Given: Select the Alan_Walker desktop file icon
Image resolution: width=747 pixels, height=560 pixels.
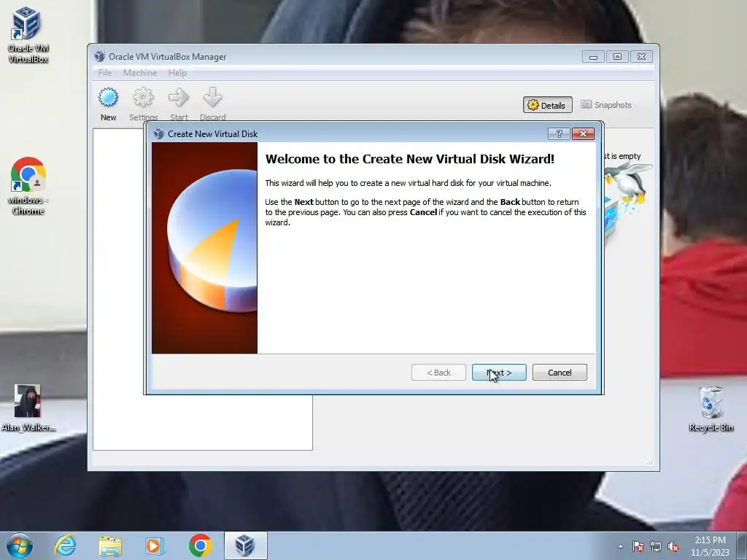Looking at the screenshot, I should 28,408.
